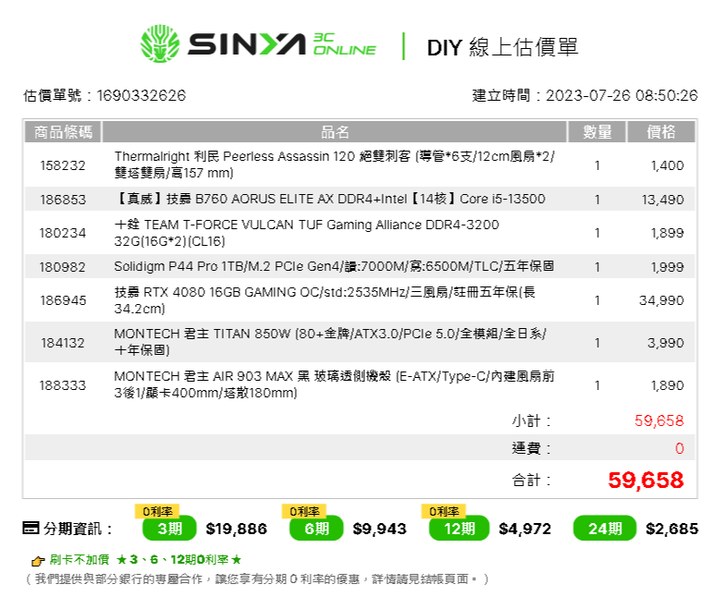Click the MONTECH TITAN 850W product name

[330, 342]
